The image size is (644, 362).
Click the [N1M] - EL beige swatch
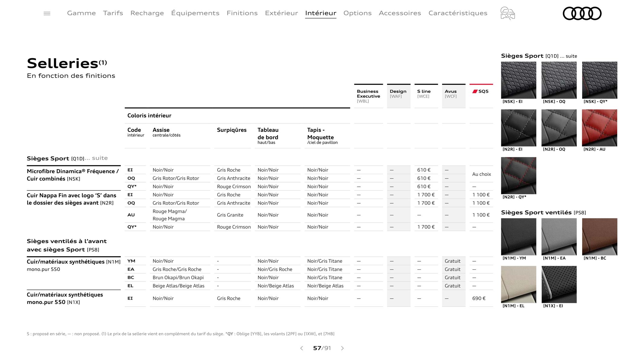tap(518, 284)
